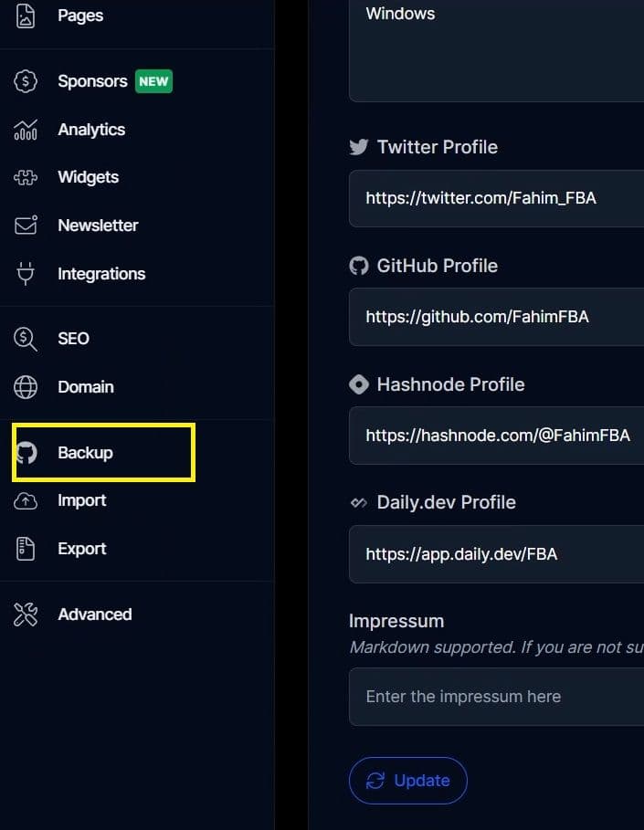Screen dimensions: 644x830
Task: Click the Import cloud upload icon
Action: (26, 500)
